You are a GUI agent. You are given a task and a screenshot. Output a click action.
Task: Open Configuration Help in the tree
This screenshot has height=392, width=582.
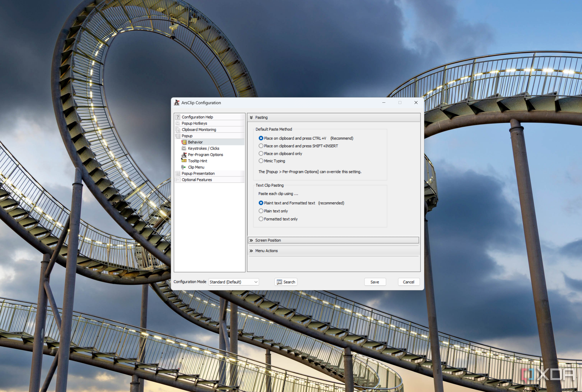[197, 117]
